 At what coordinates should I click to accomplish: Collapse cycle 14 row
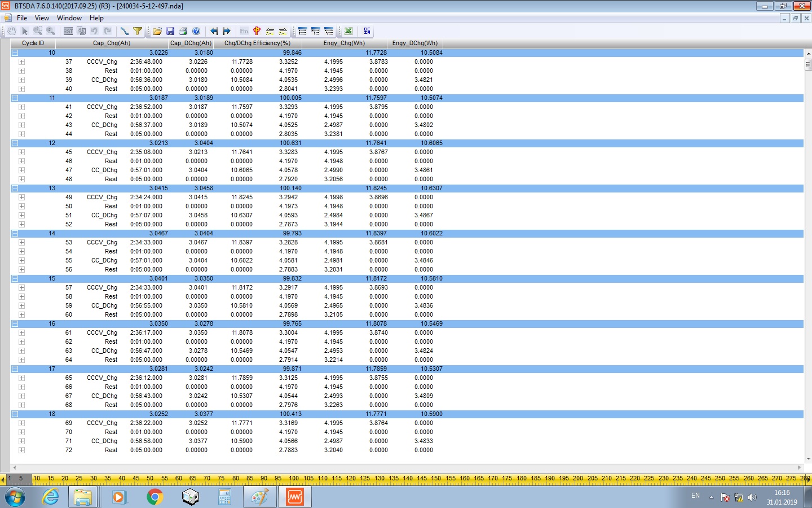[x=15, y=233]
